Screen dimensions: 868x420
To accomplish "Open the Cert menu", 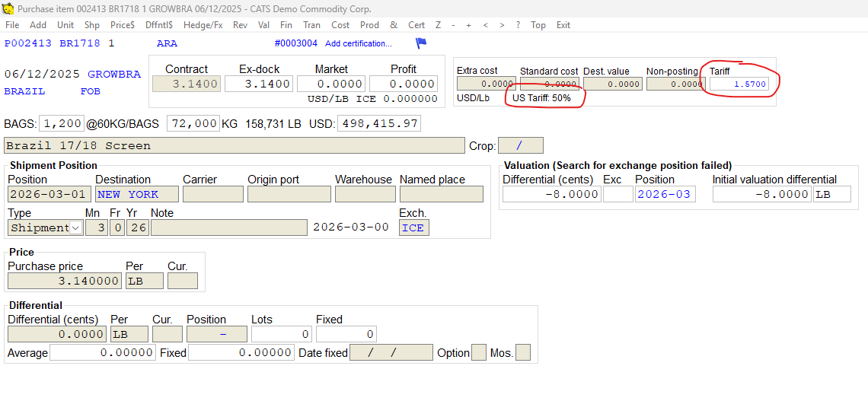I will [416, 25].
